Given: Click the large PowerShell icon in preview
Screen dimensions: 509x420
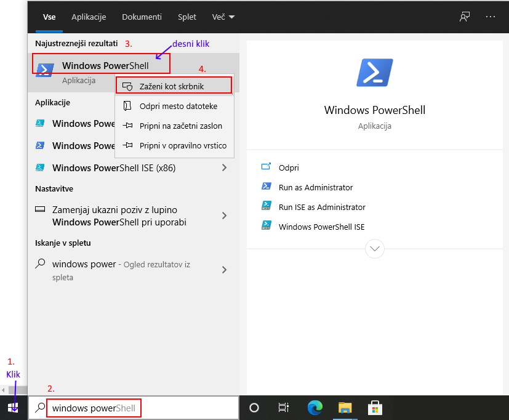Looking at the screenshot, I should tap(375, 73).
